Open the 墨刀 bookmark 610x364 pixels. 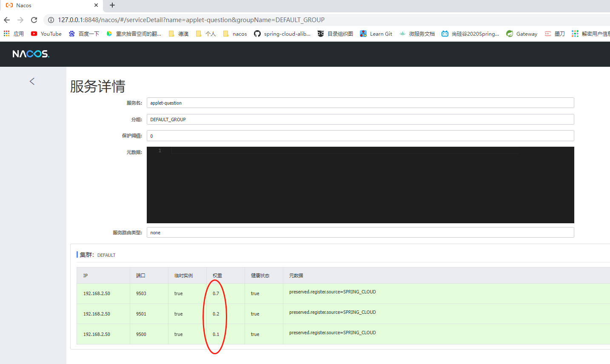pyautogui.click(x=555, y=34)
